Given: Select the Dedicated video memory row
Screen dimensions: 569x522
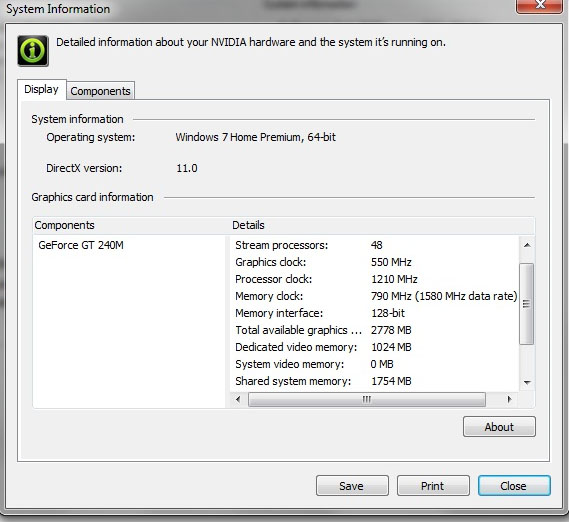Looking at the screenshot, I should 374,347.
